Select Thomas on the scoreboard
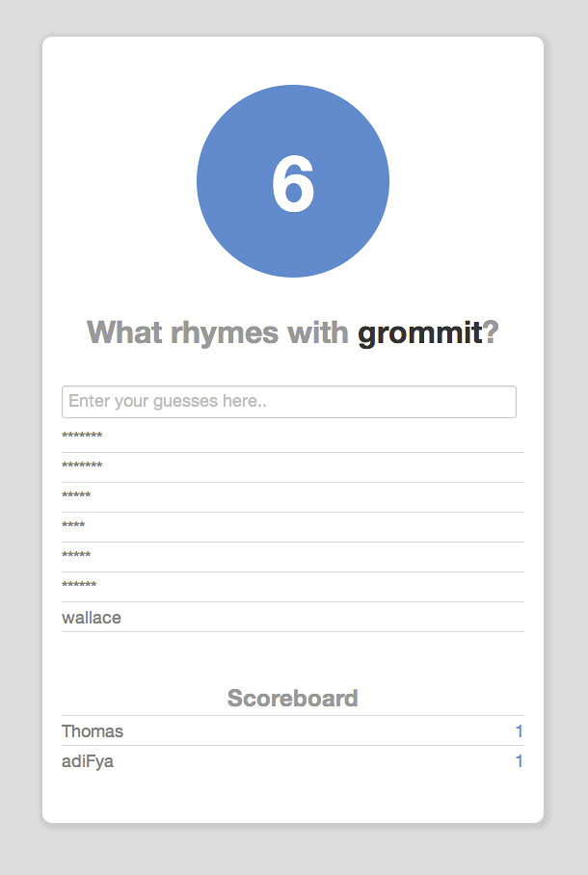Image resolution: width=588 pixels, height=875 pixels. [92, 730]
